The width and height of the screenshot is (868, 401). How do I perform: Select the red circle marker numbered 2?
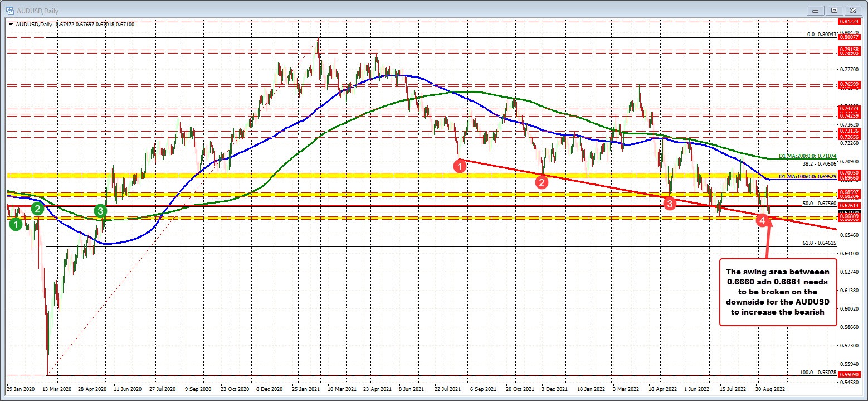click(x=541, y=182)
